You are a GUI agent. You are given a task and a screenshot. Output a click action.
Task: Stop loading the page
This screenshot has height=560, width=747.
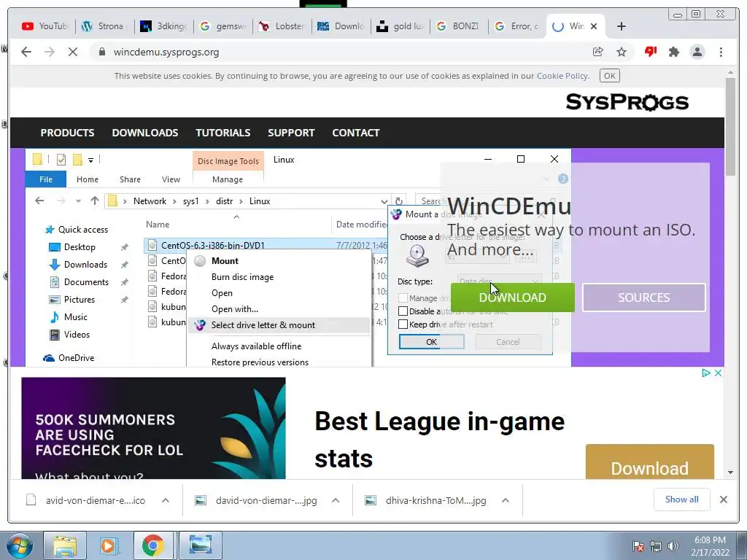(x=73, y=52)
